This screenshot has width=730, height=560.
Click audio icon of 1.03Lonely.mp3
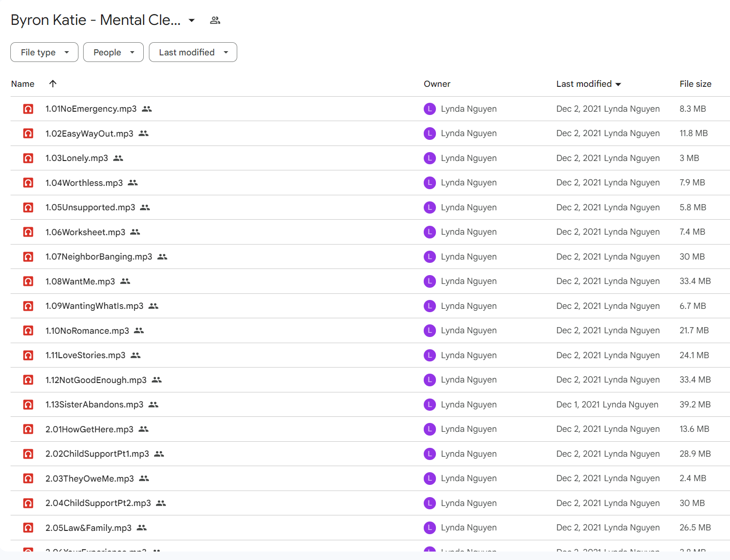[x=28, y=158]
